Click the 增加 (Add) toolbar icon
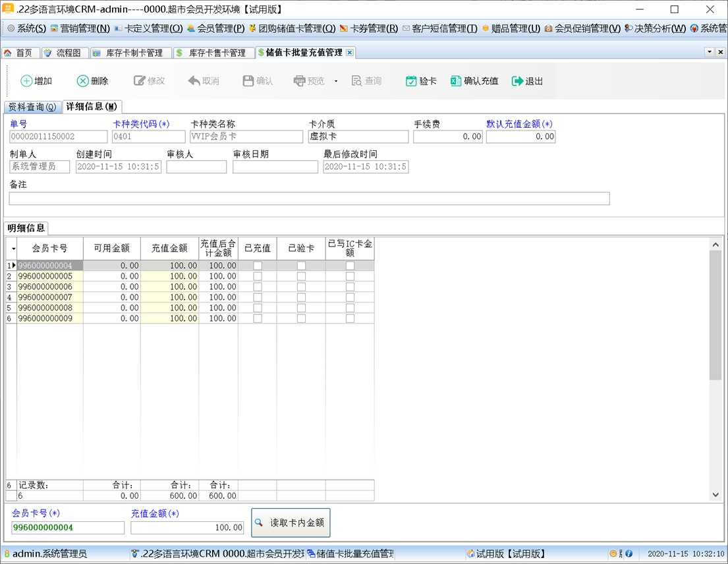Image resolution: width=728 pixels, height=564 pixels. point(26,81)
